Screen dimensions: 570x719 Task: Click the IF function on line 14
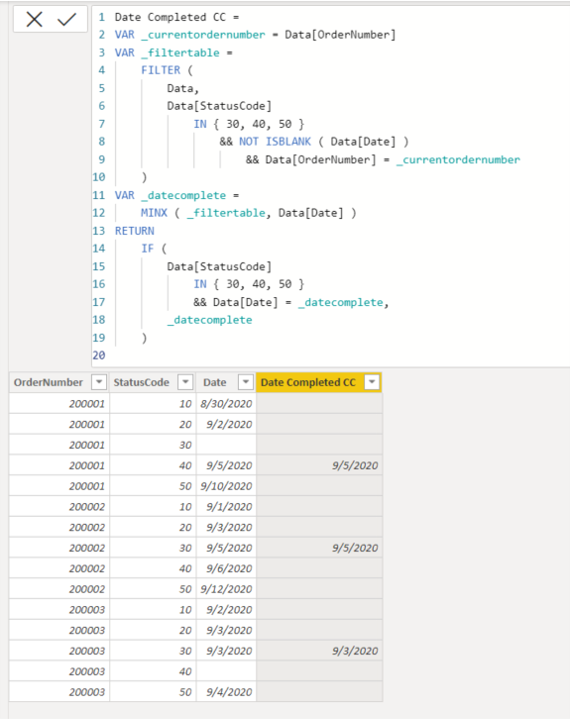pos(147,249)
